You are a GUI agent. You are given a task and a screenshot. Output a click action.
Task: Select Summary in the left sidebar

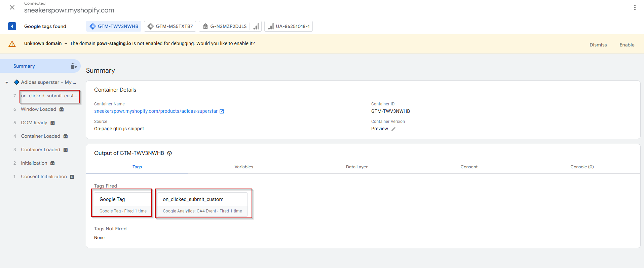(24, 66)
